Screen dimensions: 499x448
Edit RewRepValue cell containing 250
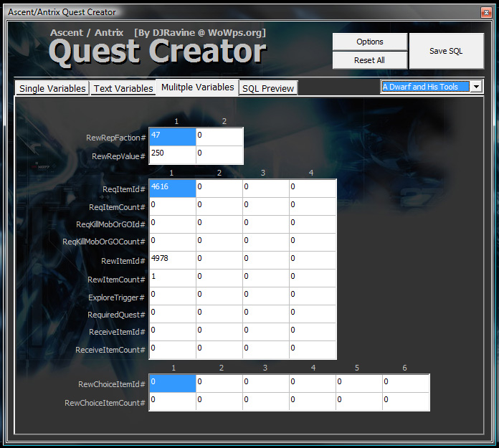click(x=173, y=155)
